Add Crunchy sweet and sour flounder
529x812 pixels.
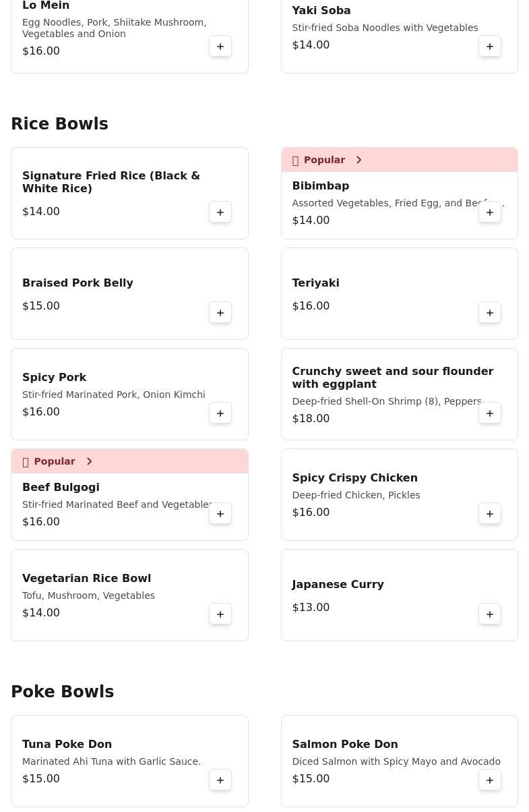coord(490,413)
